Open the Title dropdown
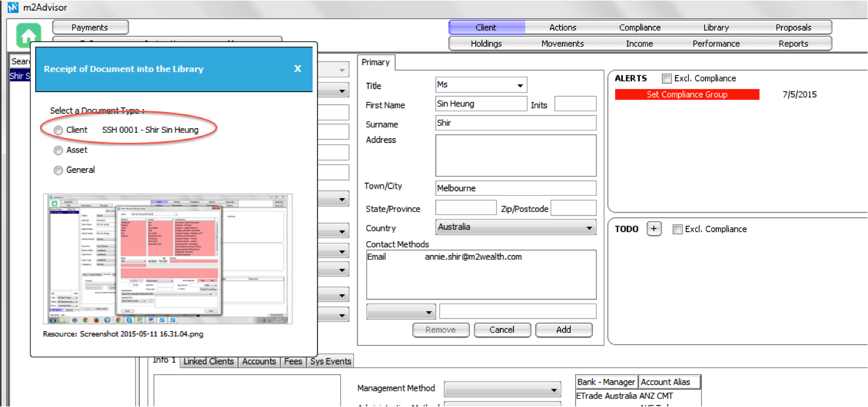 coord(481,85)
